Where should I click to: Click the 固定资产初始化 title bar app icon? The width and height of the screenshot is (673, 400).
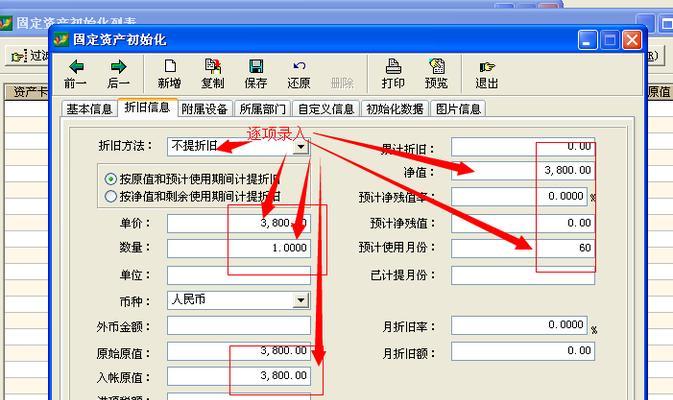[61, 39]
